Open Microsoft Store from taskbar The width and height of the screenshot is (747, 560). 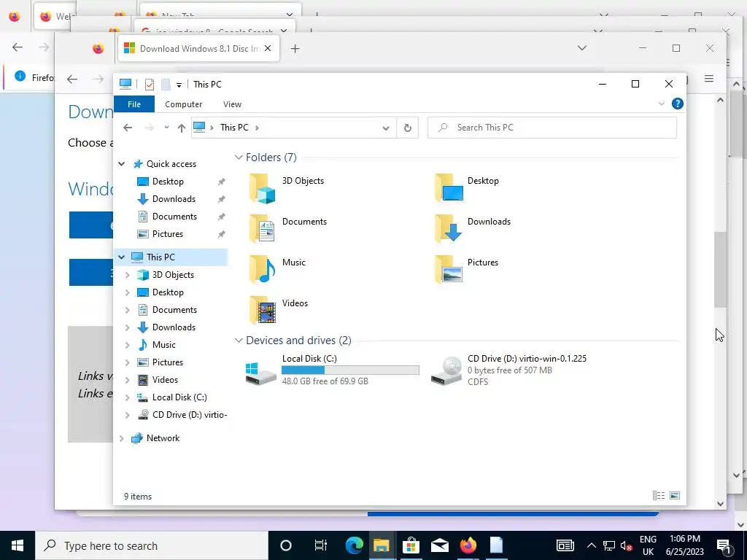411,545
